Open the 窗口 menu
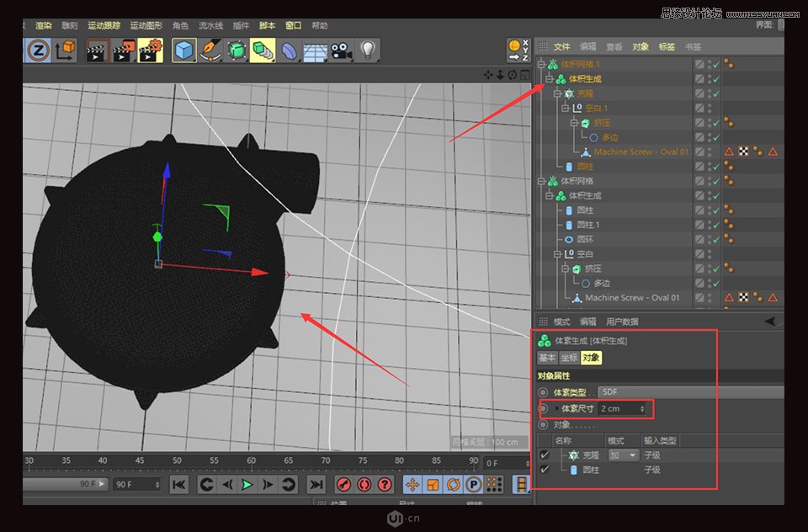808x532 pixels. (292, 25)
